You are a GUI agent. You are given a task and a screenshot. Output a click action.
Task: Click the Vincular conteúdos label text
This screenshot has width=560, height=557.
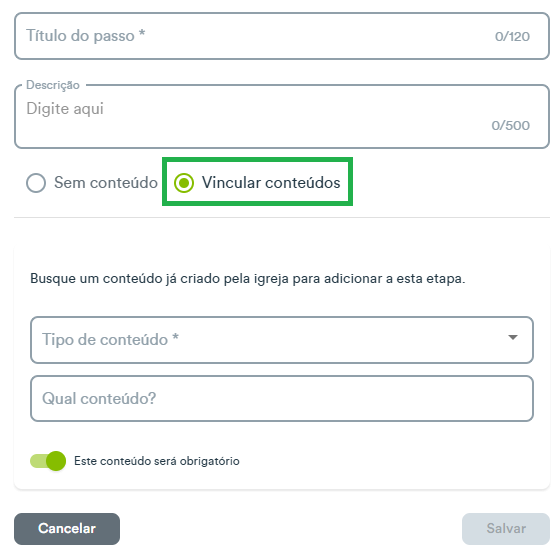(271, 182)
